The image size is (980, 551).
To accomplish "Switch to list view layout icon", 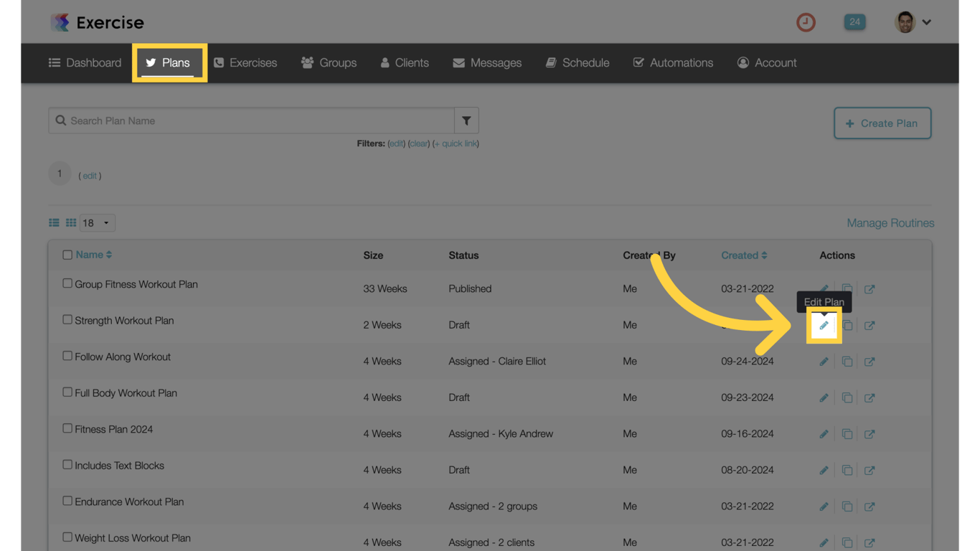I will pyautogui.click(x=54, y=223).
